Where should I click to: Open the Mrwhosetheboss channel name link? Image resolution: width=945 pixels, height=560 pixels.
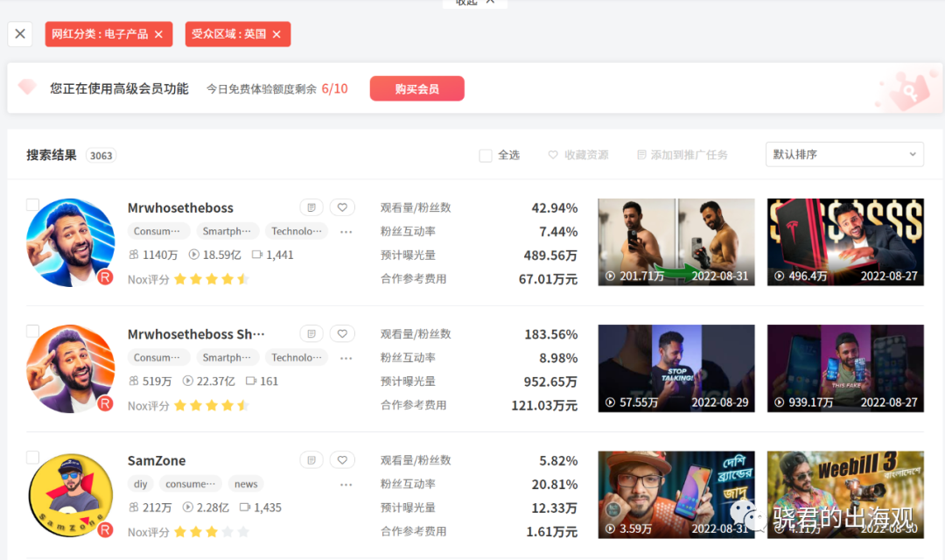point(180,207)
